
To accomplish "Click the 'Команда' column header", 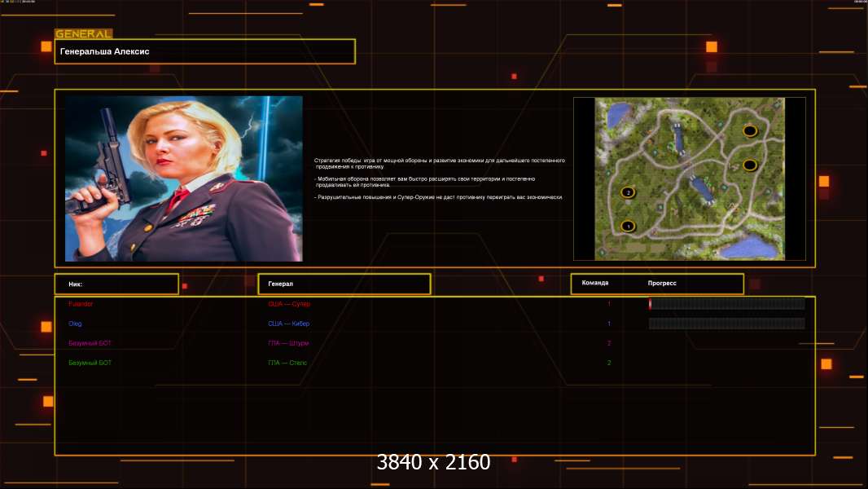I will tap(595, 283).
